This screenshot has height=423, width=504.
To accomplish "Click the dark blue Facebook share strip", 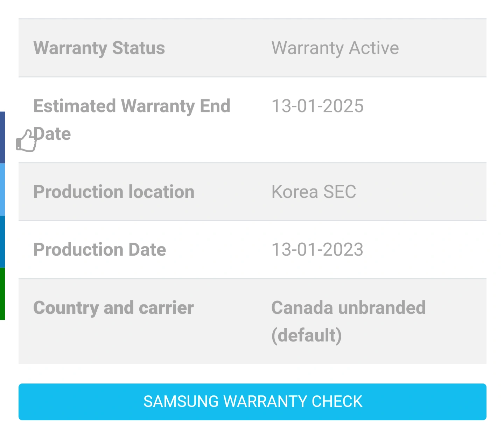I will (x=2, y=137).
